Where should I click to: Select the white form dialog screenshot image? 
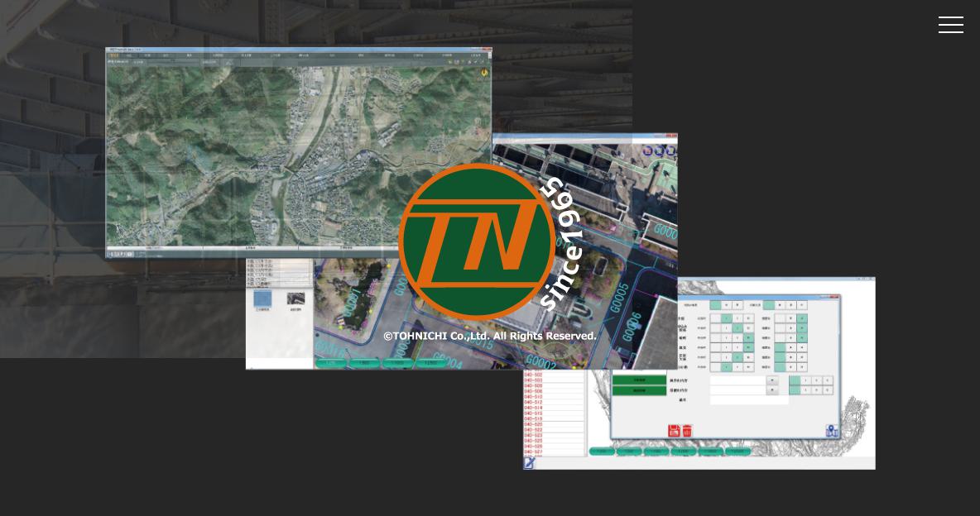[699, 373]
